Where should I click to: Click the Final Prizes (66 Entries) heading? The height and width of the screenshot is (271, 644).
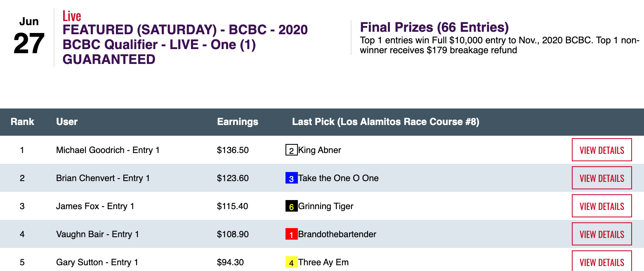(434, 28)
